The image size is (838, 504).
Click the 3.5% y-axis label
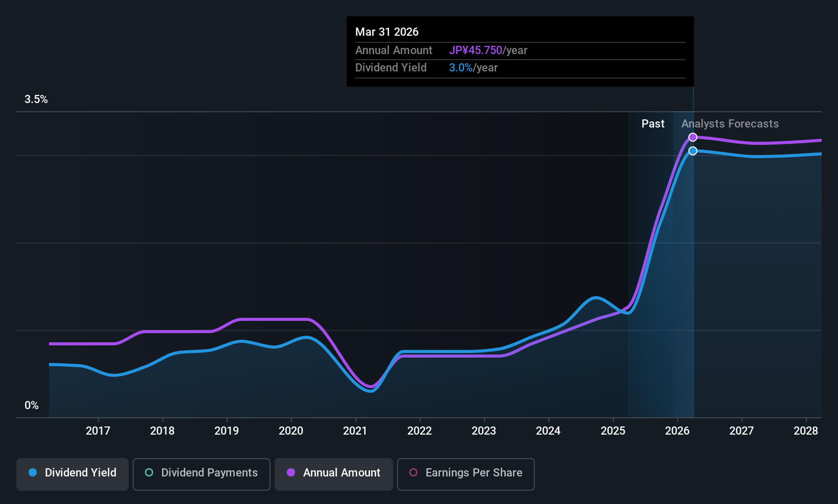(x=36, y=99)
